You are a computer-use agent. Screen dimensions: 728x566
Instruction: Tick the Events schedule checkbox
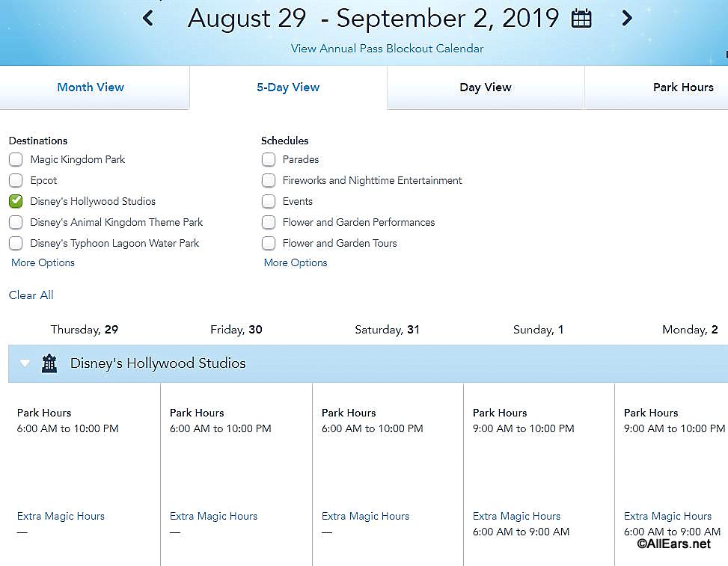[269, 201]
